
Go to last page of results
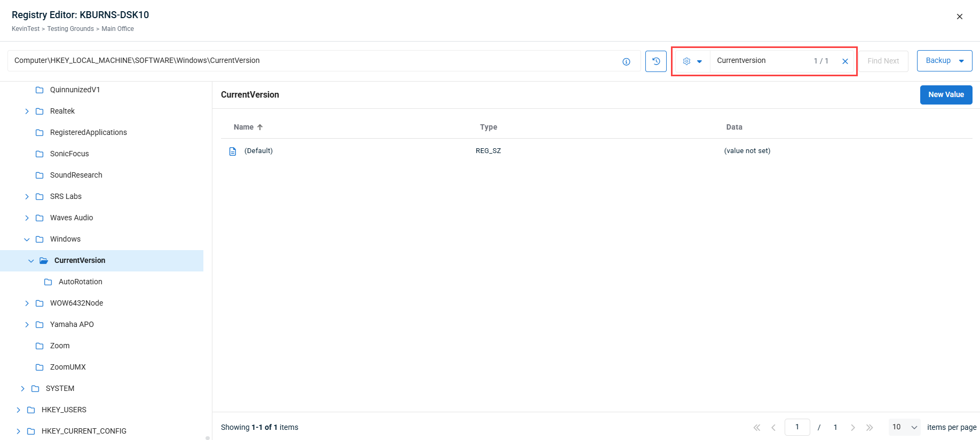870,427
